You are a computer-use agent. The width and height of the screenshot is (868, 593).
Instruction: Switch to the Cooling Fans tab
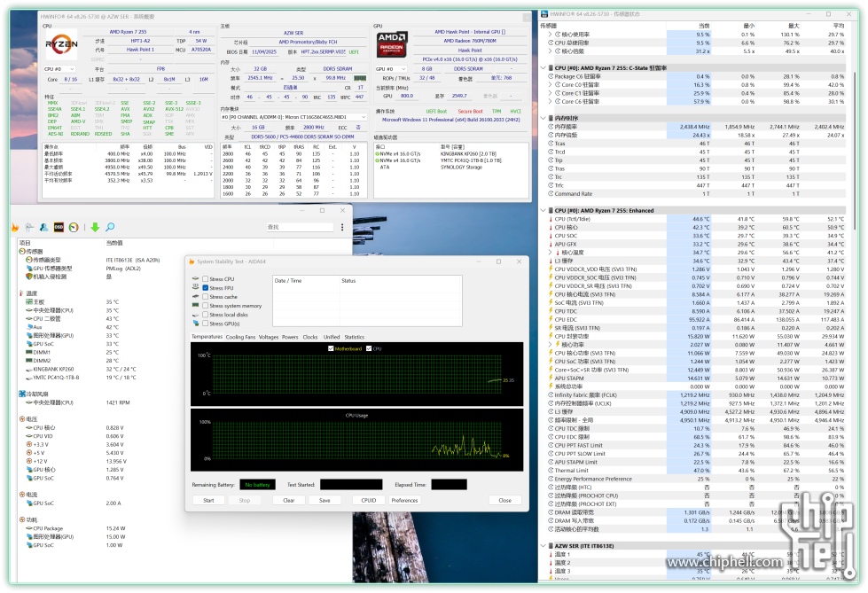point(240,337)
